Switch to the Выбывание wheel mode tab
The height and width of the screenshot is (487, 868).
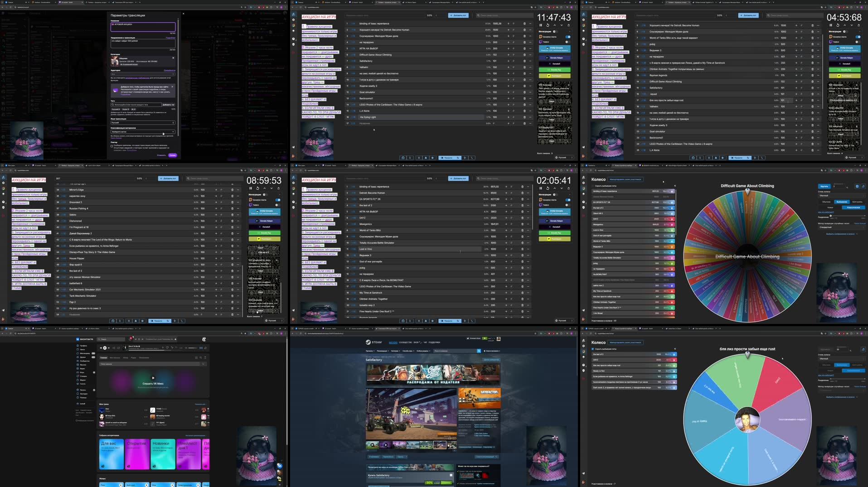[842, 202]
